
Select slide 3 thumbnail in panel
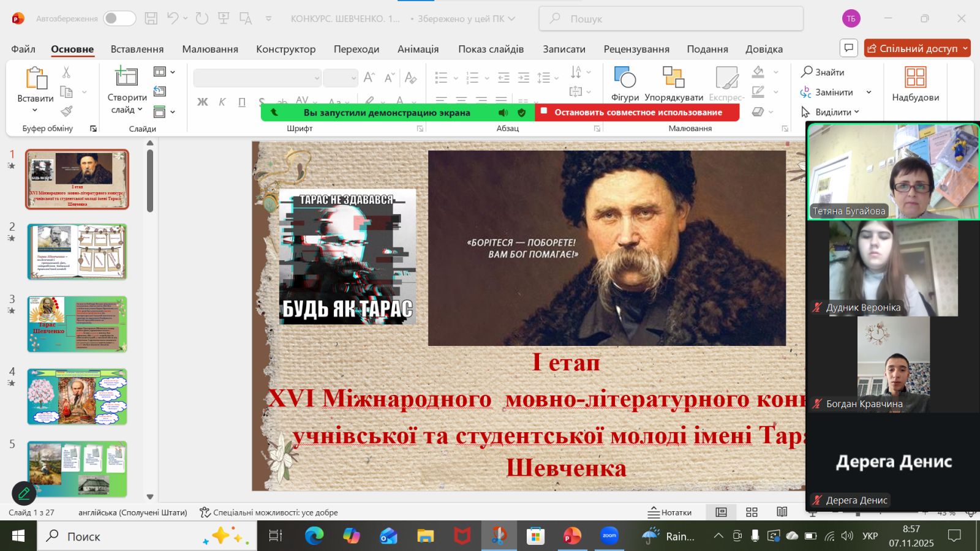tap(77, 324)
